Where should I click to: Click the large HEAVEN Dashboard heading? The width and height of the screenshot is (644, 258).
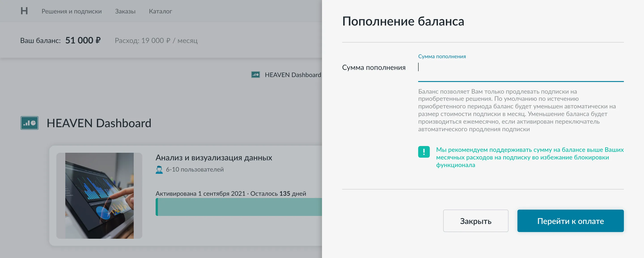tap(99, 123)
